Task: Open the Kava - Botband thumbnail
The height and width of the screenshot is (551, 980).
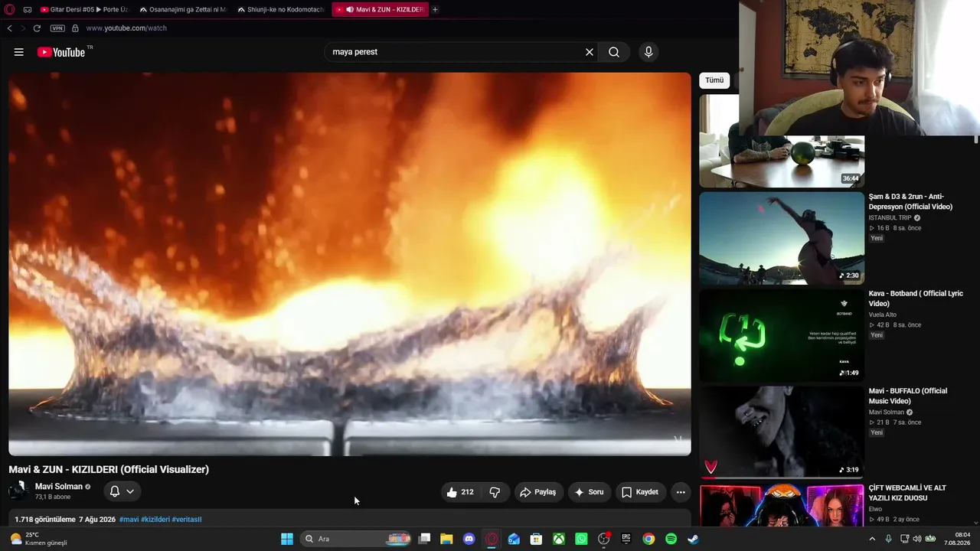Action: click(x=782, y=335)
